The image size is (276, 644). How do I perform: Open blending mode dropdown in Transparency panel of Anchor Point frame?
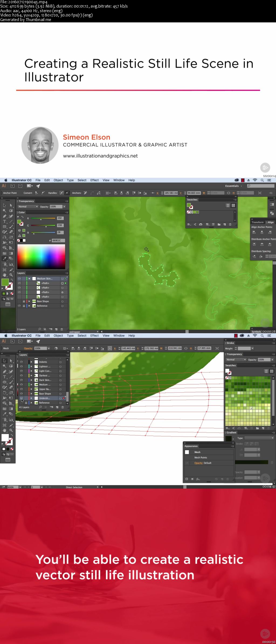[x=28, y=207]
